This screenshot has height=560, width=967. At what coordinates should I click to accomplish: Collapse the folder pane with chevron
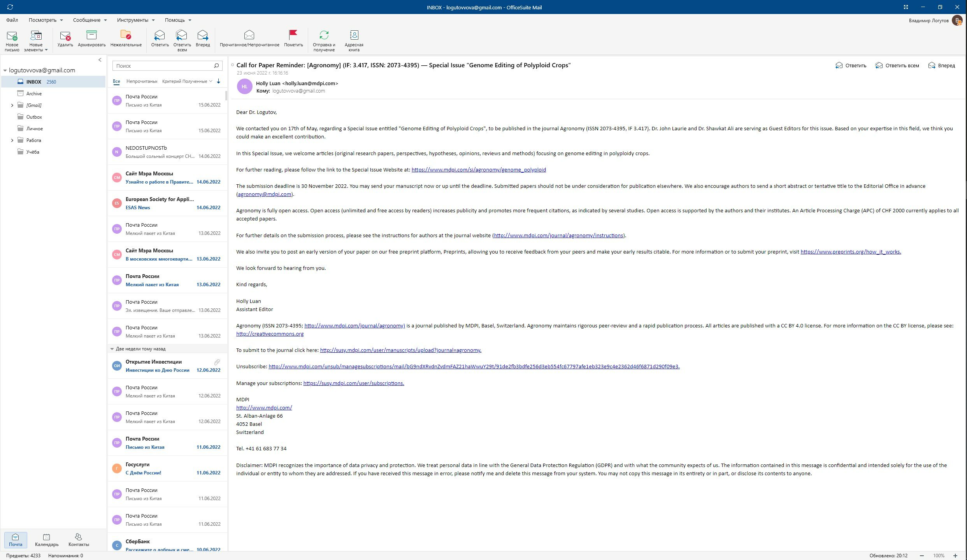[x=100, y=60]
